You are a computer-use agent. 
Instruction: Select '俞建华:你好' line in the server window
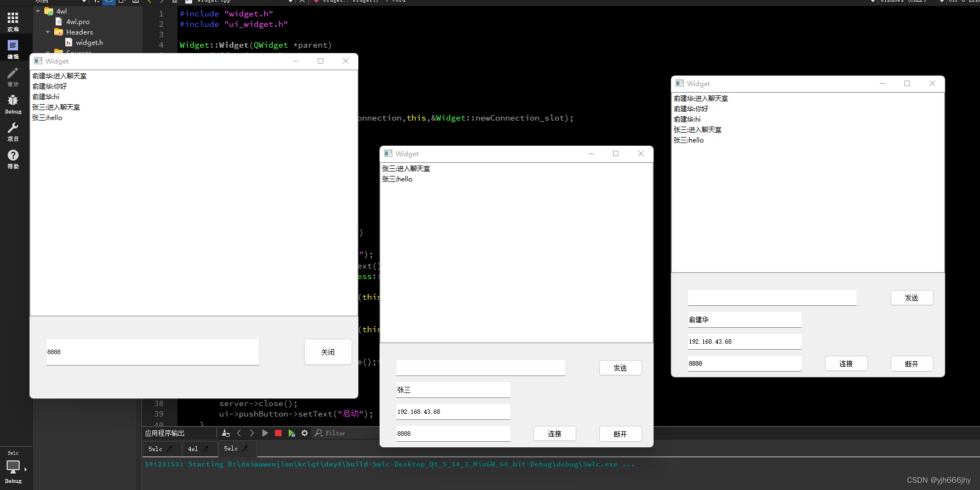tap(50, 87)
